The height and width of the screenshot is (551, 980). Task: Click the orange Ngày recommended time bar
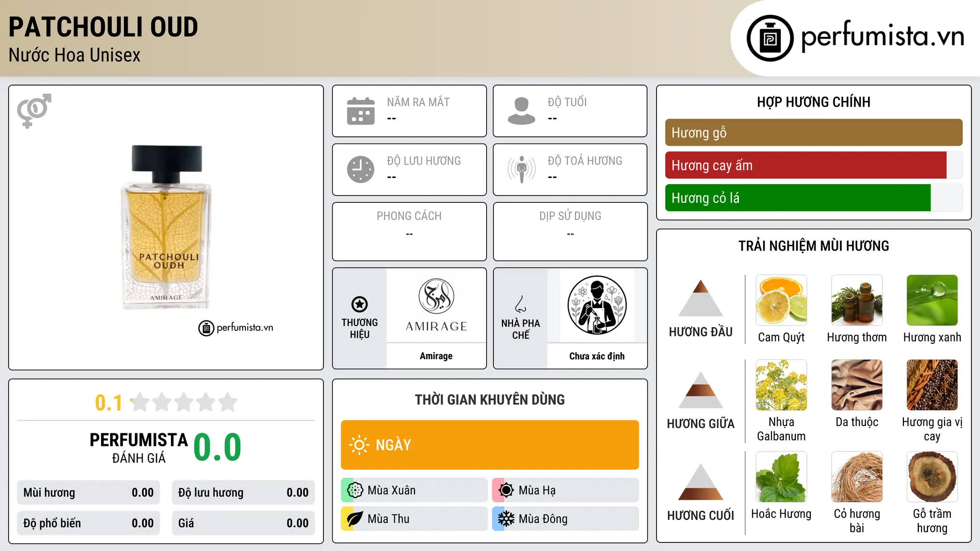point(490,445)
